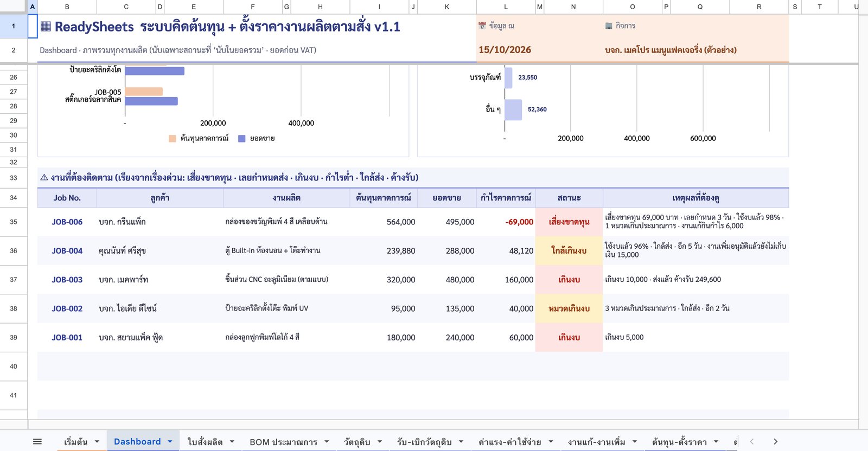This screenshot has height=451, width=868.
Task: Select column header E
Action: [x=194, y=7]
